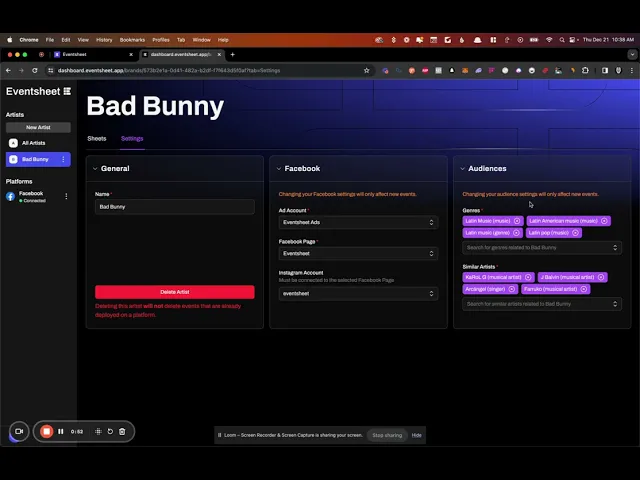Open Bad Bunny options menu in sidebar
The width and height of the screenshot is (640, 480).
tap(63, 159)
